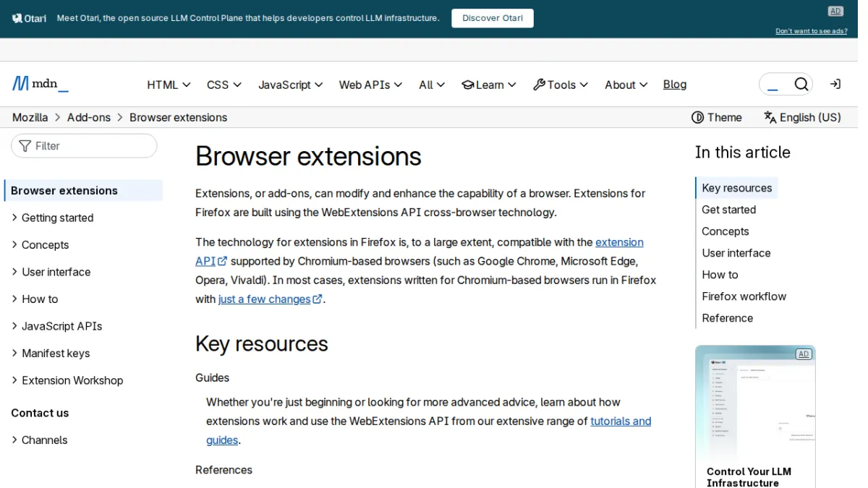This screenshot has height=488, width=868.
Task: Select Browser extensions in the sidebar
Action: [x=84, y=191]
